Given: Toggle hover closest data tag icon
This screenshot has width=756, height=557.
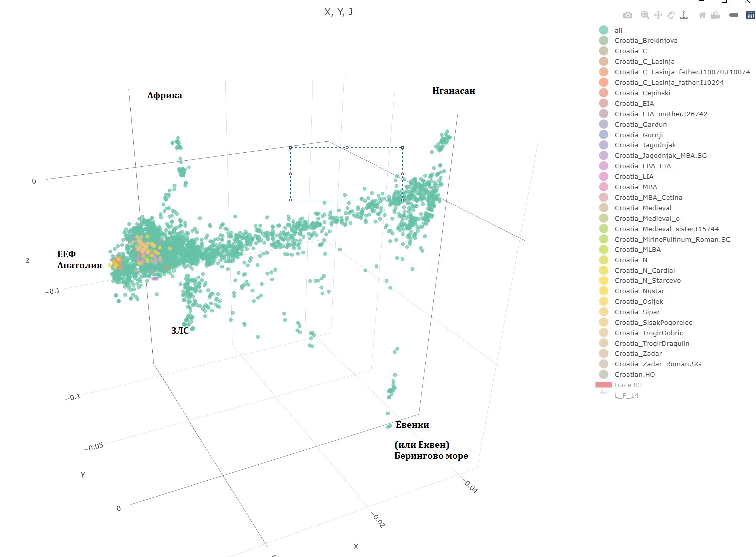Looking at the screenshot, I should click(x=733, y=15).
